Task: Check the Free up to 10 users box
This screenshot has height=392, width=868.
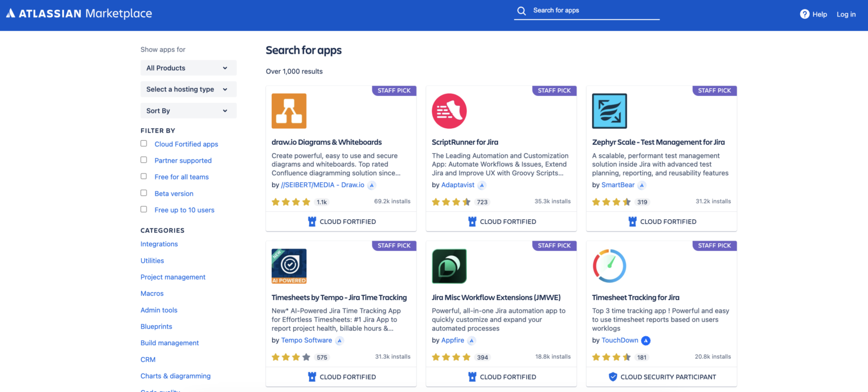Action: click(x=144, y=209)
